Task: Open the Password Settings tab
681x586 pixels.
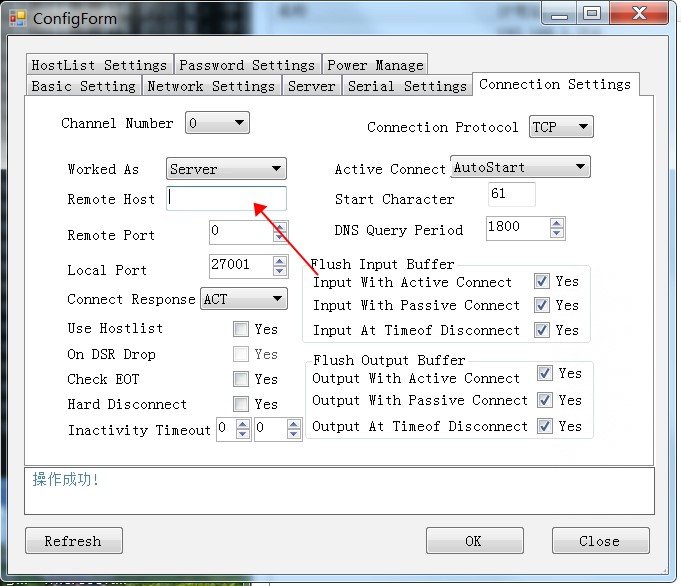Action: point(248,65)
